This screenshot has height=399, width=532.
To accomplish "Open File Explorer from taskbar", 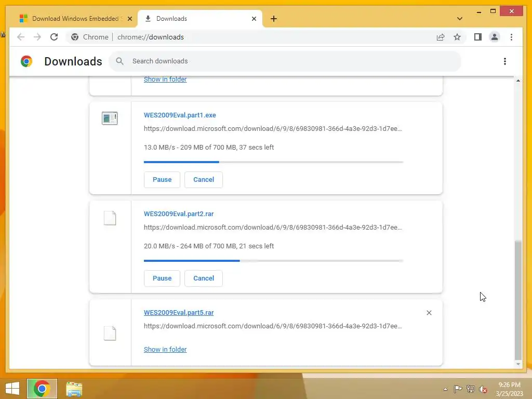I will (74, 389).
